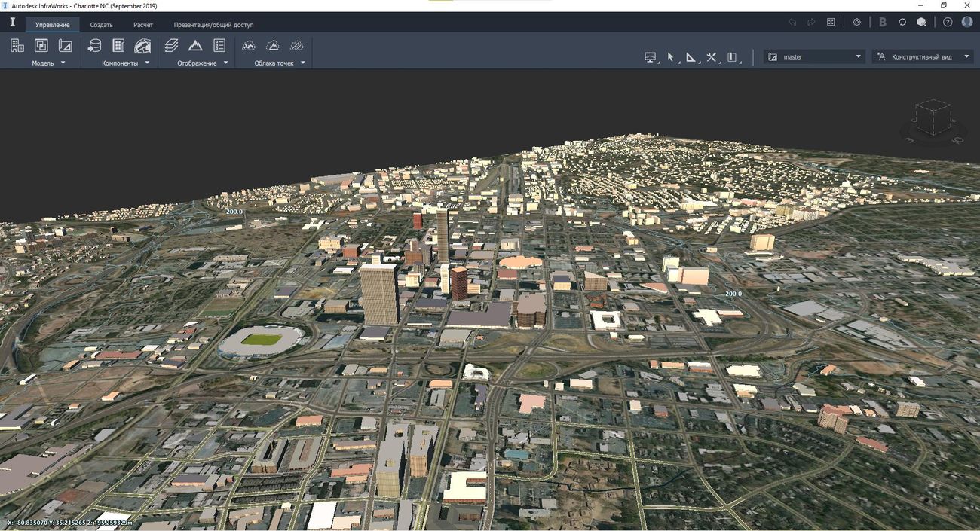Switch to the Создать ribbon tab
980x531 pixels.
pyautogui.click(x=101, y=24)
